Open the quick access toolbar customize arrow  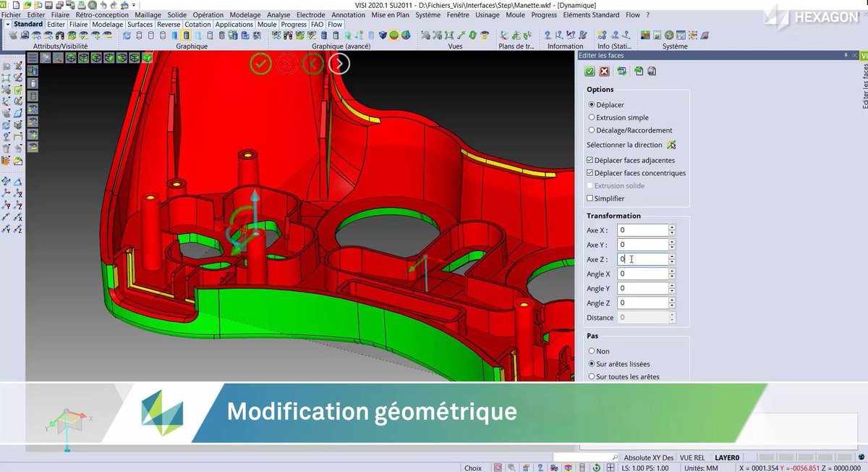135,5
